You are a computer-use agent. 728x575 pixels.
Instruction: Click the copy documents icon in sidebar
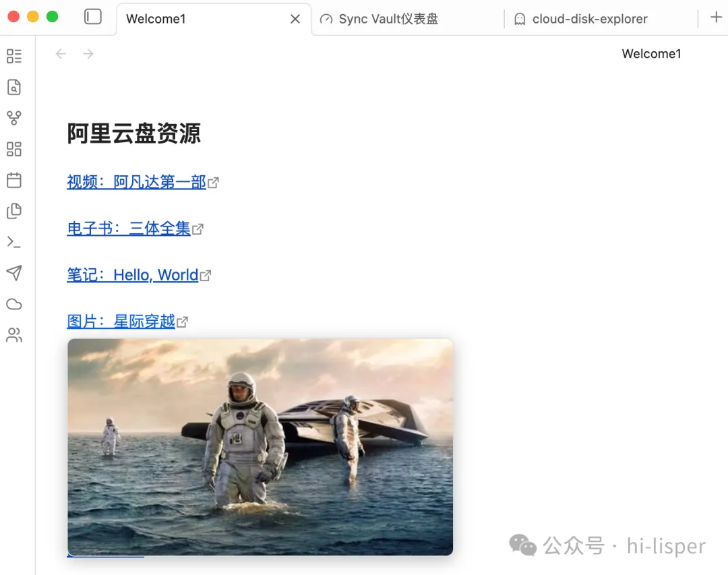tap(14, 211)
